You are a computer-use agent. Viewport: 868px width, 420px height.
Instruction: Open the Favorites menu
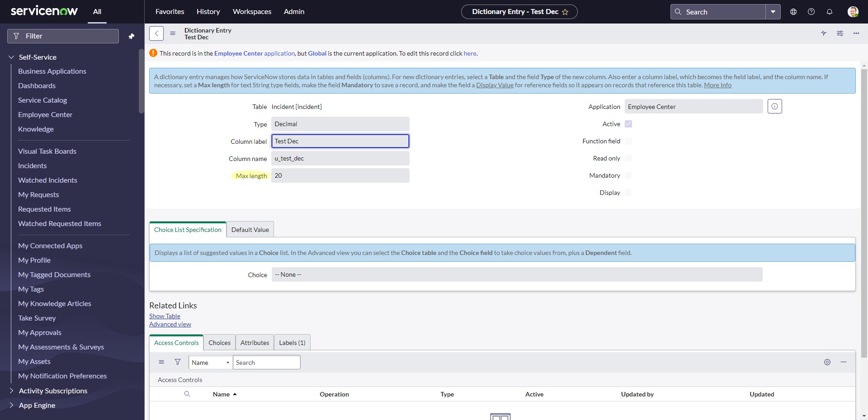point(170,12)
